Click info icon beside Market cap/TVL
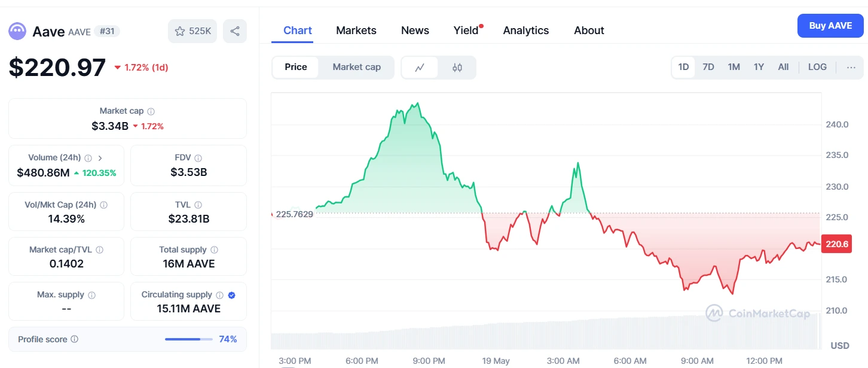 pyautogui.click(x=100, y=250)
